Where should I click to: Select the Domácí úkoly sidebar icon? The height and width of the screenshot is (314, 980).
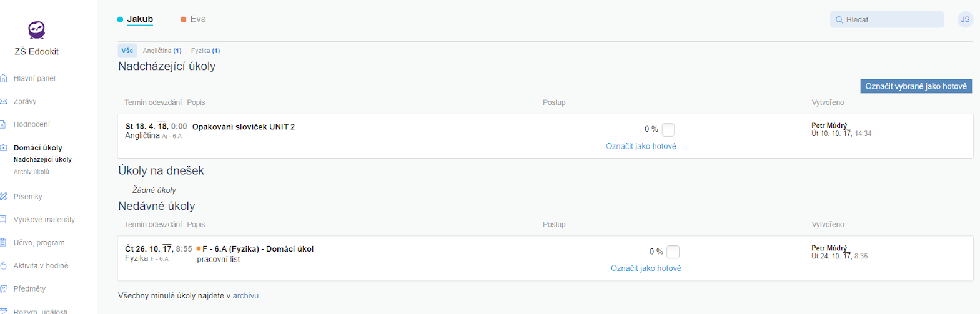[x=4, y=148]
